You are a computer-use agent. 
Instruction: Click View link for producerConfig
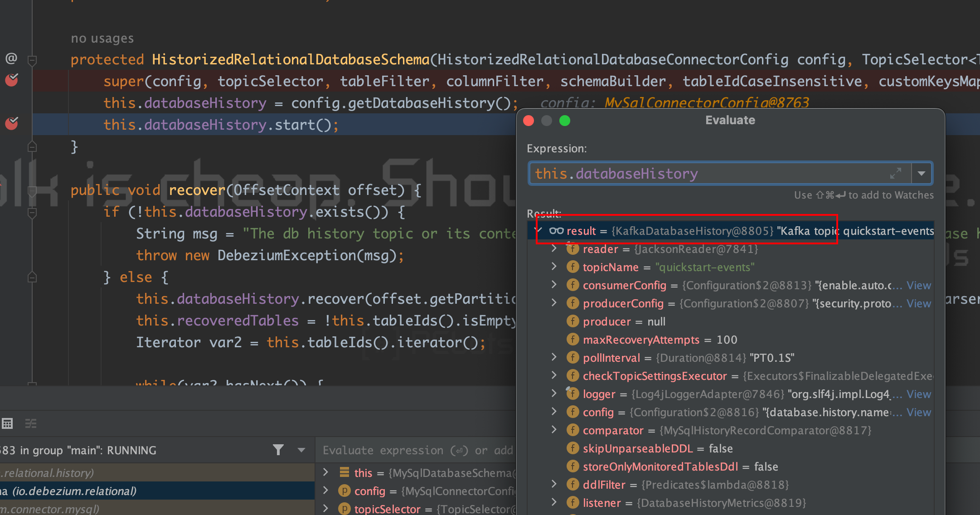click(x=919, y=303)
